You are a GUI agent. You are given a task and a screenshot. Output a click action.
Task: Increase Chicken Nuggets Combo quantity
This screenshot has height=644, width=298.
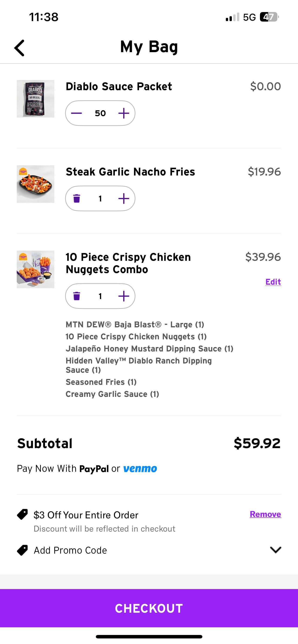[x=124, y=296]
